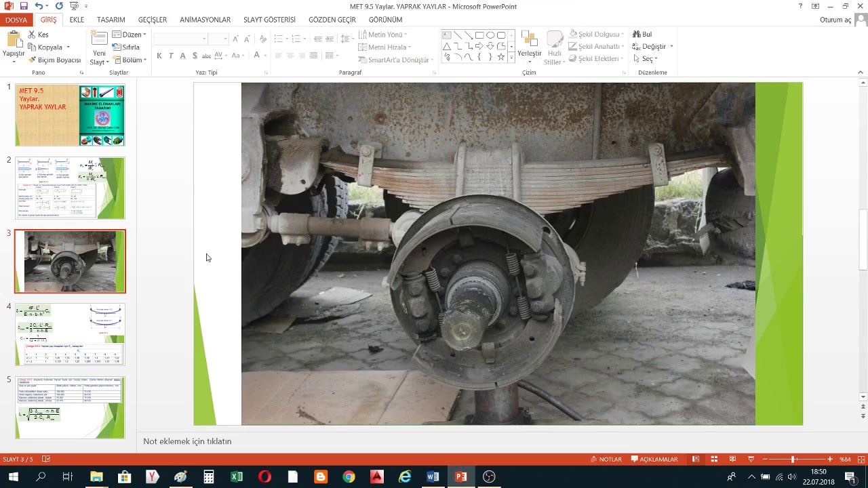Select the rectangle shape in gallery
This screenshot has height=488, width=868.
[x=479, y=35]
